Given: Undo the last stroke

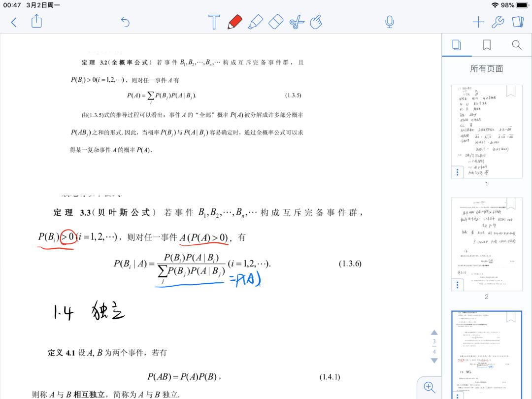Looking at the screenshot, I should [x=125, y=22].
